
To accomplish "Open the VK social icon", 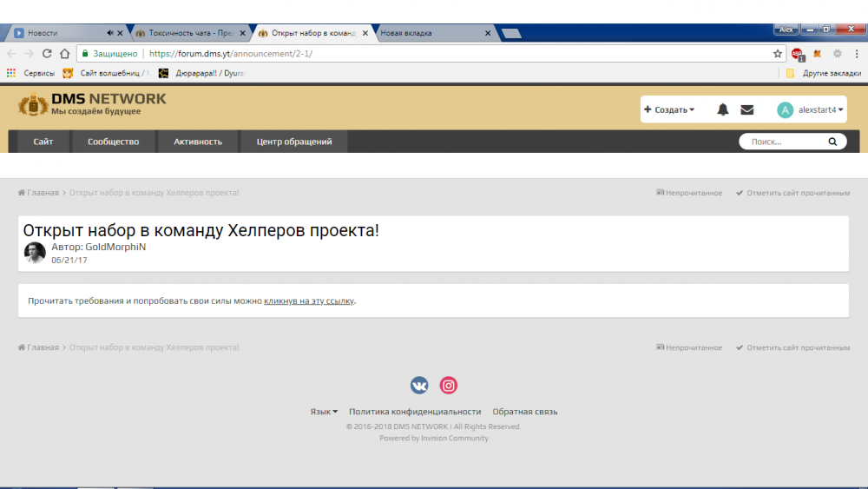I will tap(419, 385).
